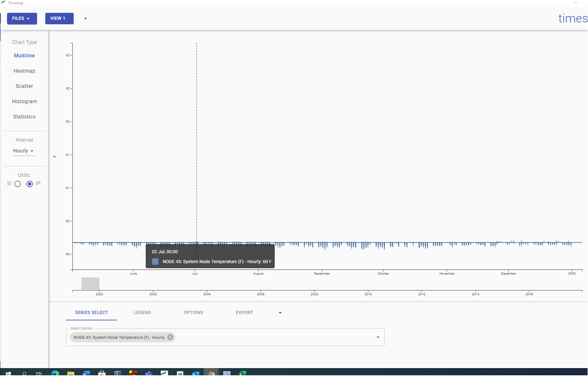Click the series color square in tooltip
The image size is (588, 377).
pyautogui.click(x=155, y=262)
